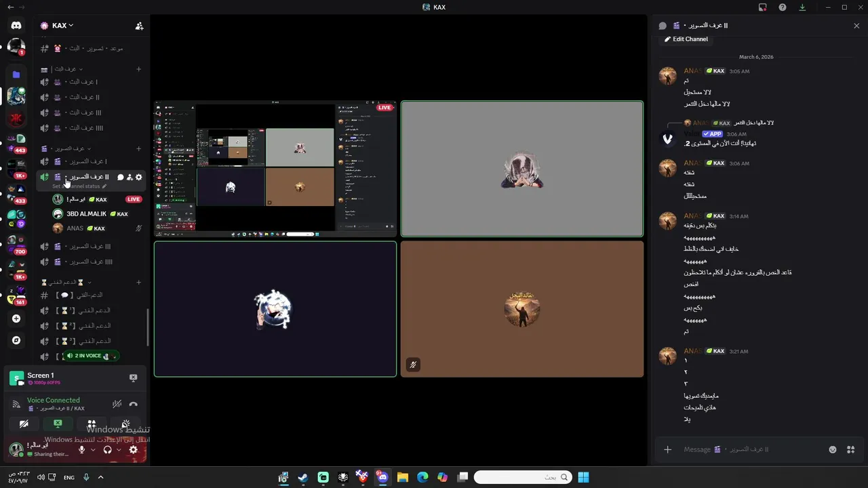Open ANAS profile from 3:05 AM message

point(668,75)
